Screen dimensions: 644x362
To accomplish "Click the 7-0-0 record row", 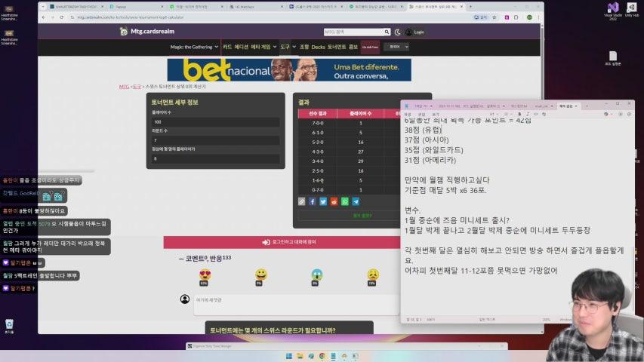I will tap(349, 123).
